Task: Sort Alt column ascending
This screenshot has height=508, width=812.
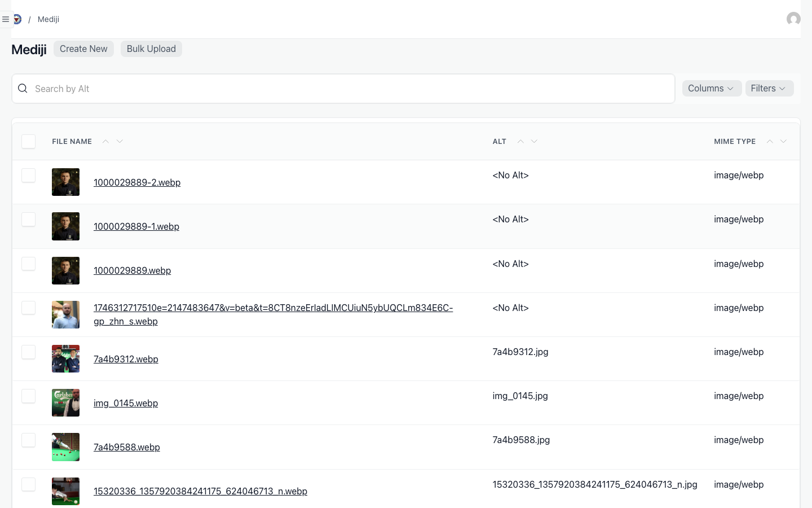Action: (520, 141)
